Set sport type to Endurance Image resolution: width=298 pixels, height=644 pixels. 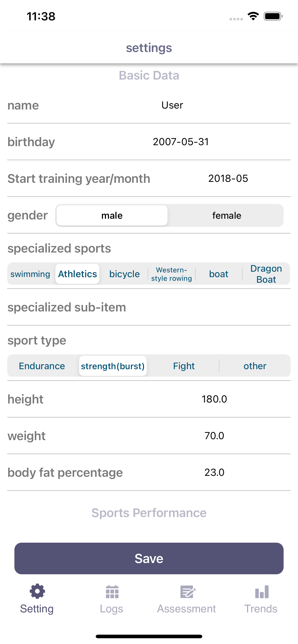tap(42, 366)
